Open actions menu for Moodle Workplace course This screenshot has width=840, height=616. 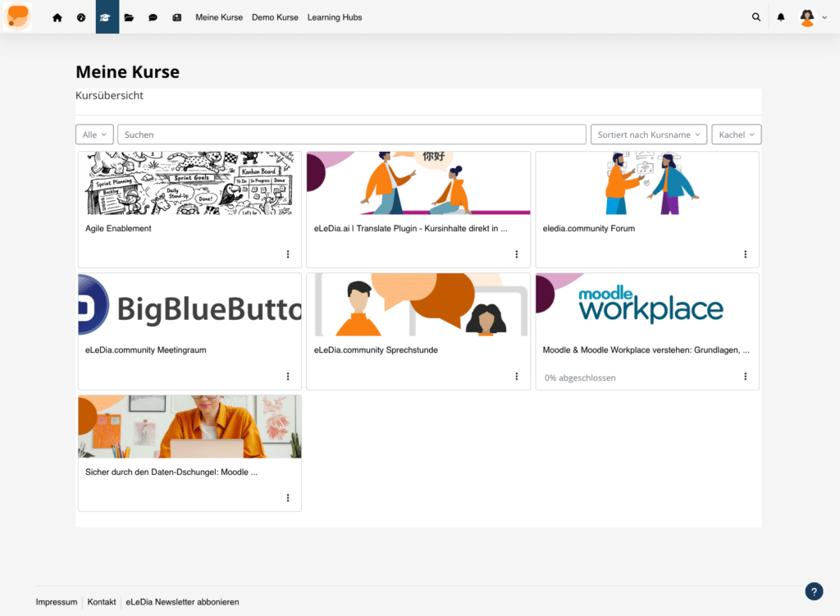pyautogui.click(x=745, y=376)
